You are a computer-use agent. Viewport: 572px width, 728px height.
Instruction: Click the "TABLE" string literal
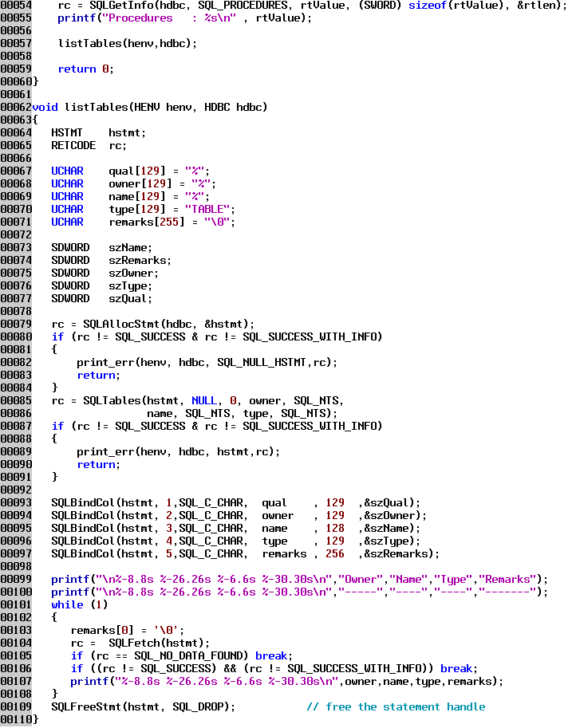coord(207,210)
